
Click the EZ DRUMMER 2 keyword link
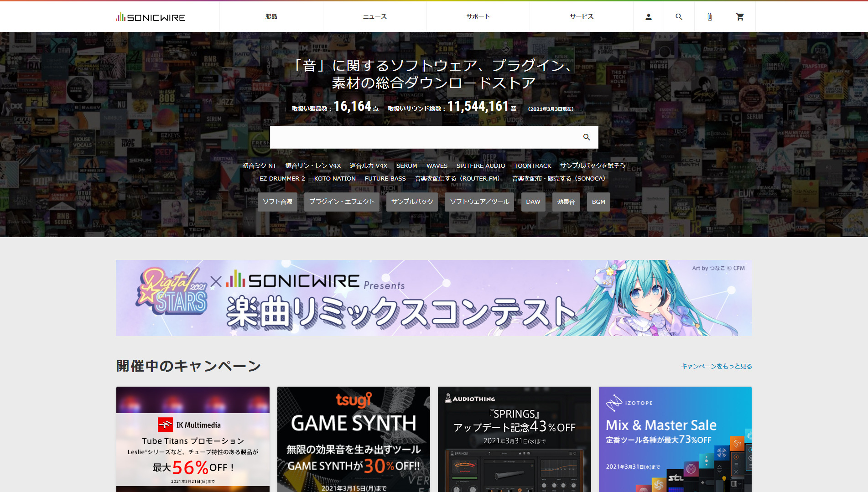click(x=282, y=179)
